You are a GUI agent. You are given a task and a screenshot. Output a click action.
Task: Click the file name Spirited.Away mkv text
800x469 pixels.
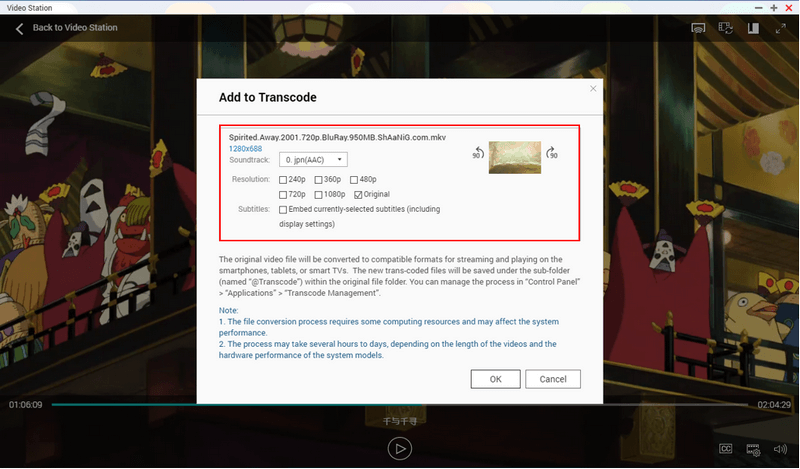click(337, 137)
